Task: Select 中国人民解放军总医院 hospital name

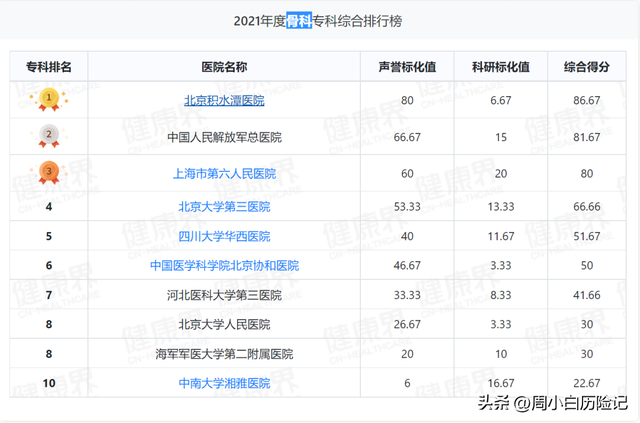Action: [224, 137]
